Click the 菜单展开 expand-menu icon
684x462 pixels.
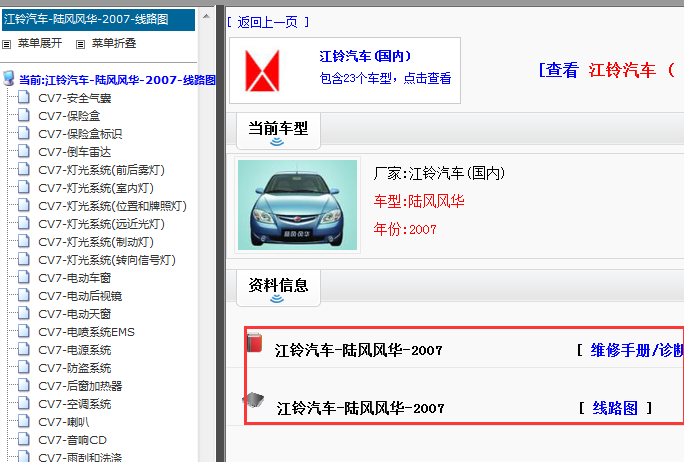click(6, 44)
